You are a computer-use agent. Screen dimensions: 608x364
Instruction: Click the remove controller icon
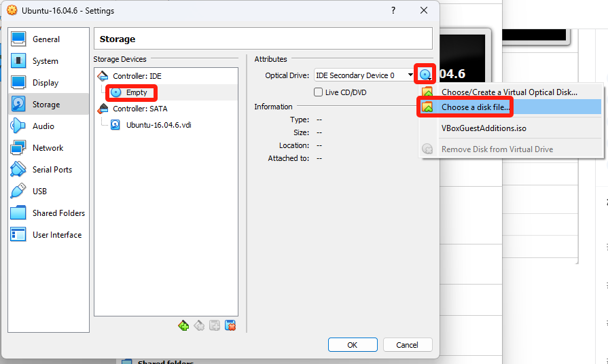(199, 325)
